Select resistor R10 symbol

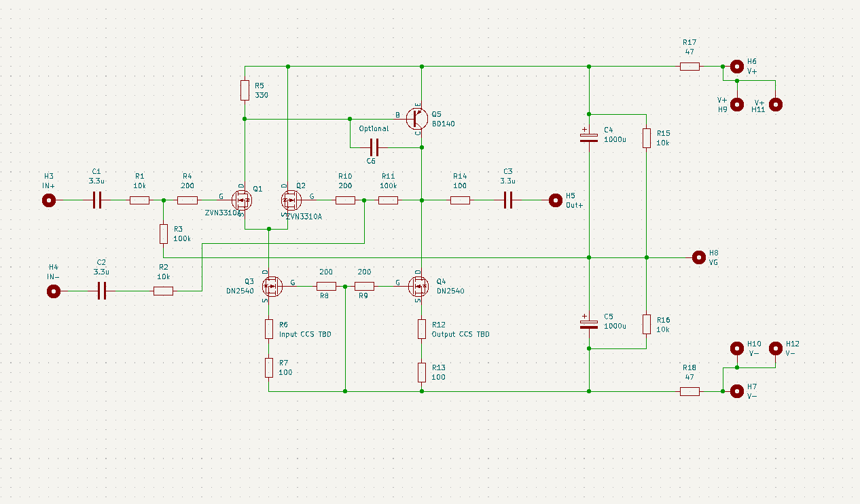(x=345, y=200)
